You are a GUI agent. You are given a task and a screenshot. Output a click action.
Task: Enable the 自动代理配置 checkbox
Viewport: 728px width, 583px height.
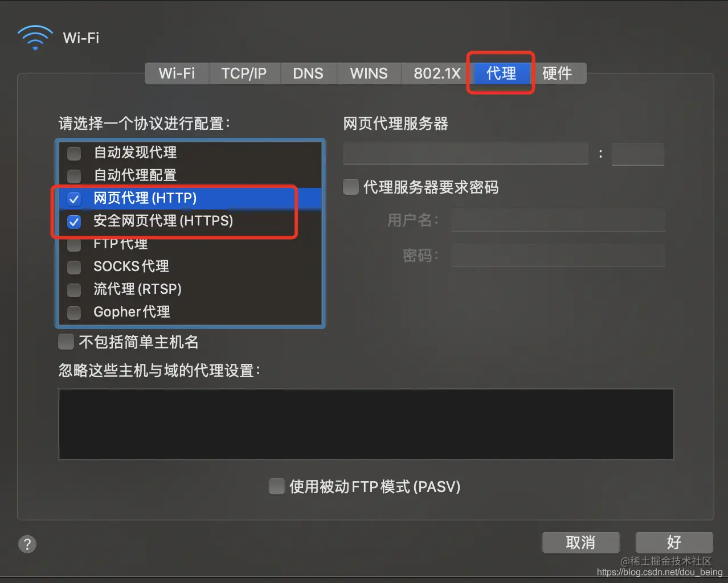tap(74, 176)
